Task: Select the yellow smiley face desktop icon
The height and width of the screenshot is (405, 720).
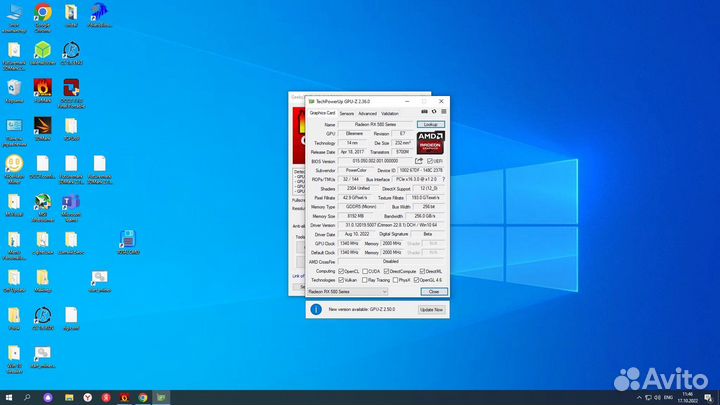Action: coord(14,169)
